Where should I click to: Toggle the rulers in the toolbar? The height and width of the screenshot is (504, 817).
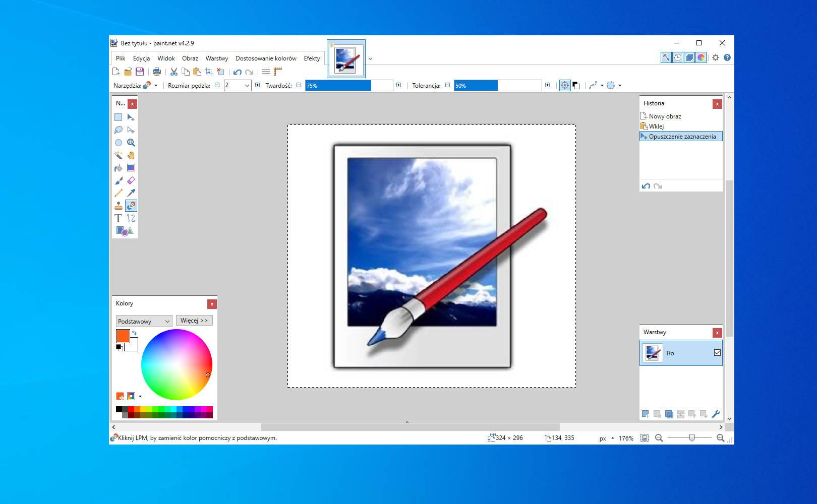tap(277, 72)
